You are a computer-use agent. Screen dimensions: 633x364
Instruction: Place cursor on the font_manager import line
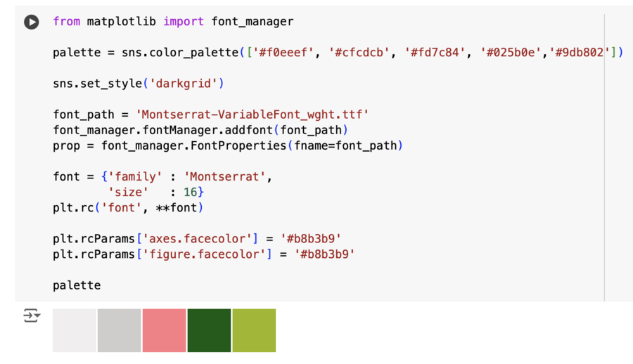tap(173, 22)
